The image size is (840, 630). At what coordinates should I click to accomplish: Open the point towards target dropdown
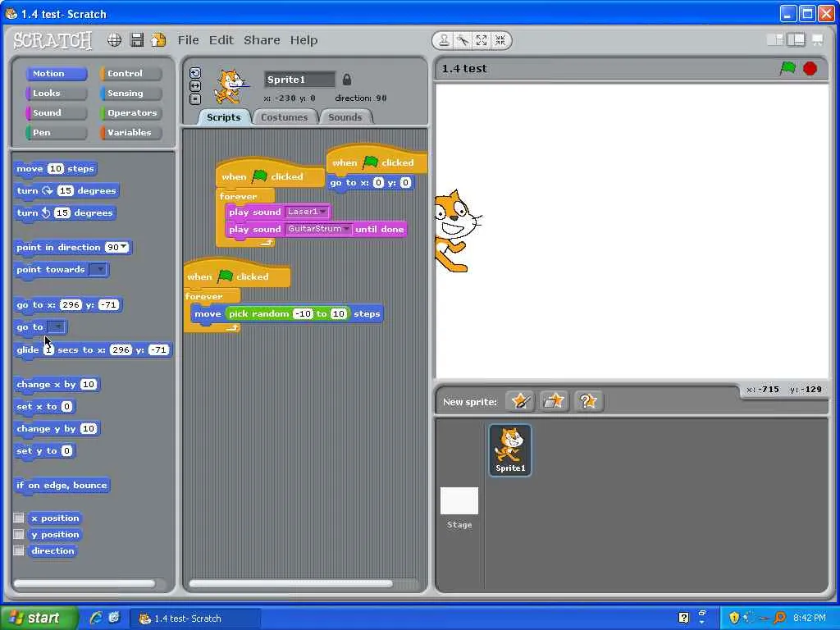98,269
